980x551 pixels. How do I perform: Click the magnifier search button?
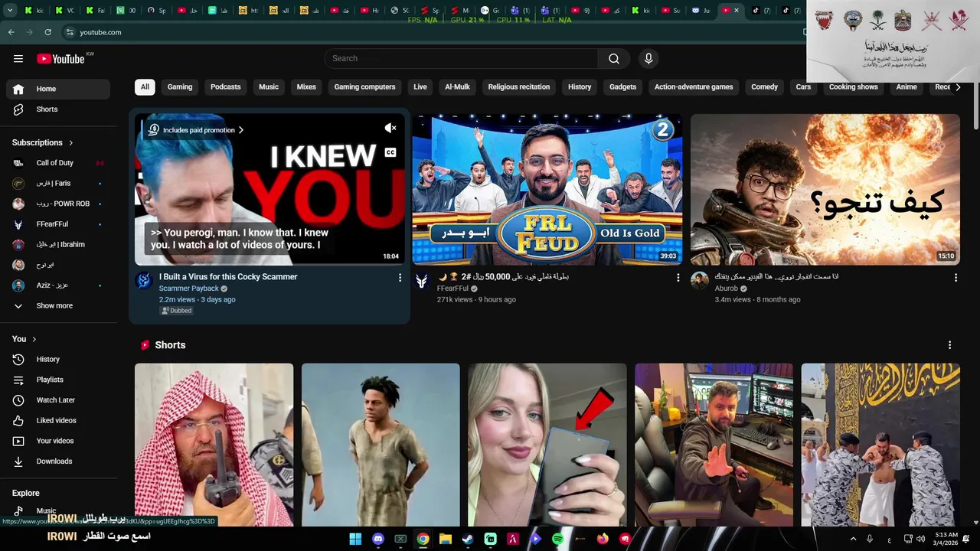tap(614, 59)
